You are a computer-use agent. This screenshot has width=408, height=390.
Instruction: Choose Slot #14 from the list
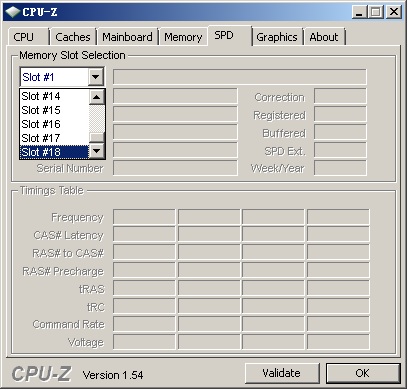click(55, 96)
